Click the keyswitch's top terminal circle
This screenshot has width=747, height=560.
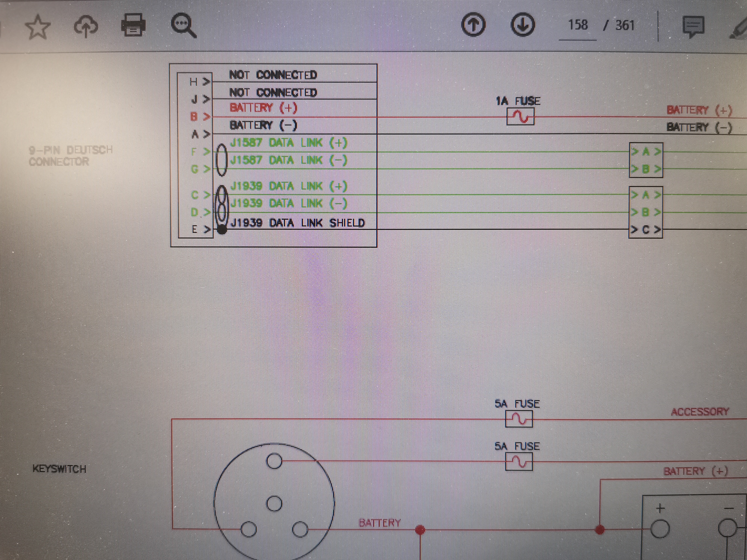(274, 461)
